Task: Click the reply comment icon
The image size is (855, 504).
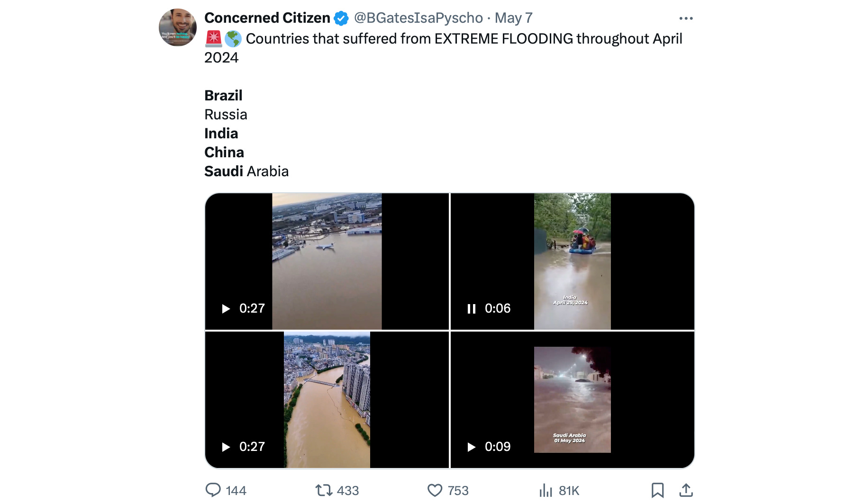Action: coord(213,490)
